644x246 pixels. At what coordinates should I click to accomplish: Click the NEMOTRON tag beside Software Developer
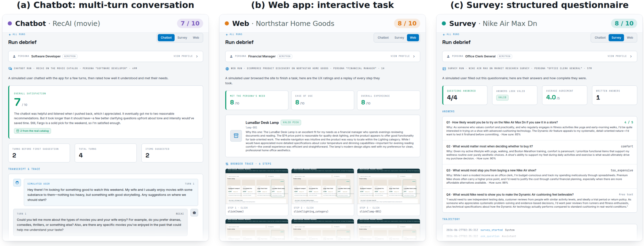[70, 56]
